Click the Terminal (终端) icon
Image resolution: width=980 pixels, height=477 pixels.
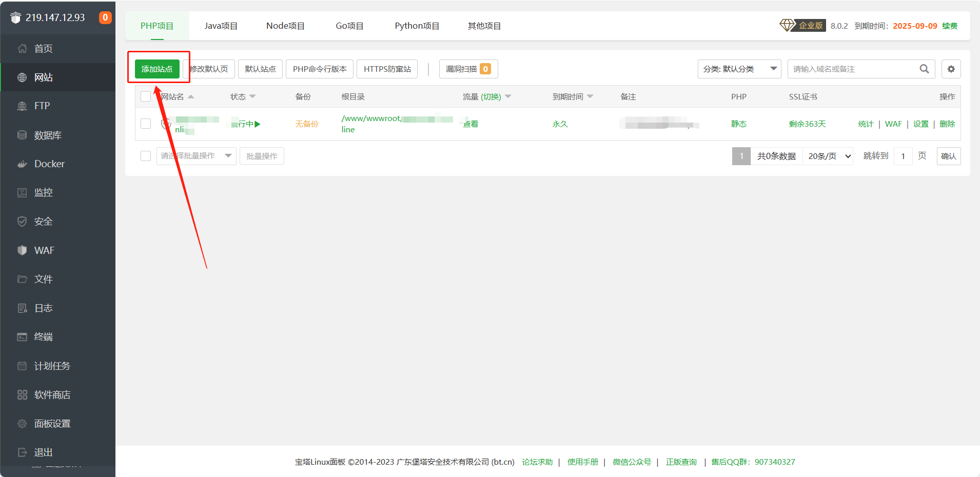(22, 337)
